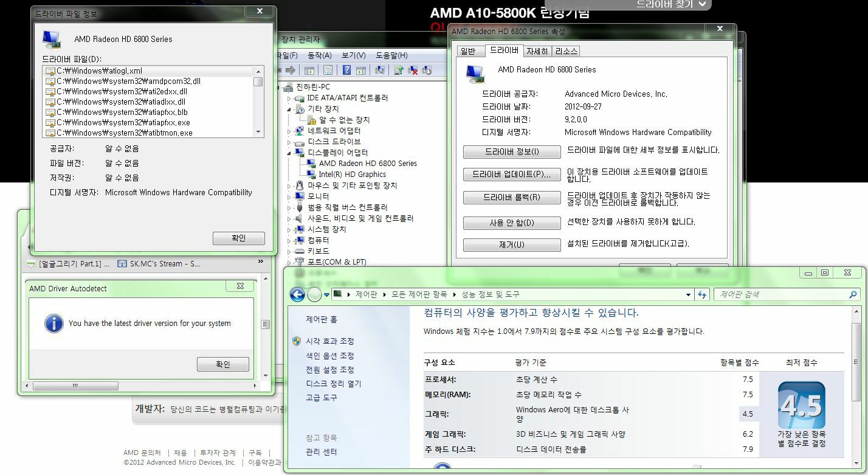Open the 보기(V) menu in Device Manager
The width and height of the screenshot is (868, 475).
coord(354,55)
